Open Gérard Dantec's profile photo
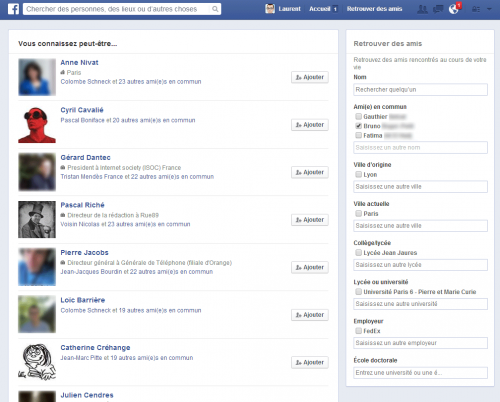This screenshot has width=500, height=402. coord(37,172)
